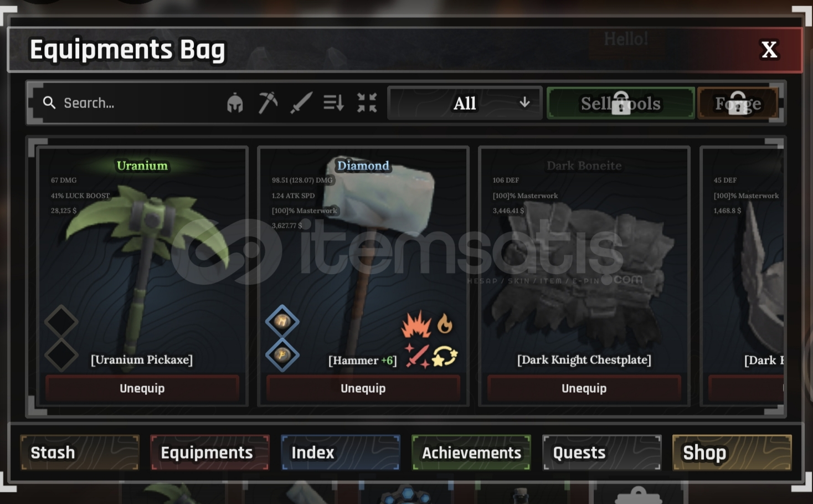
Task: Open the All category dropdown
Action: [x=465, y=103]
